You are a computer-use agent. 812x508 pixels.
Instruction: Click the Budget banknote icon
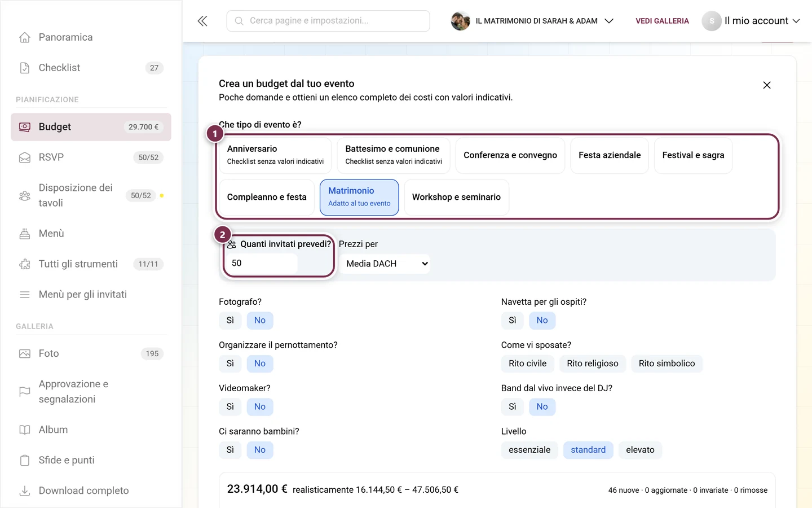coord(25,127)
